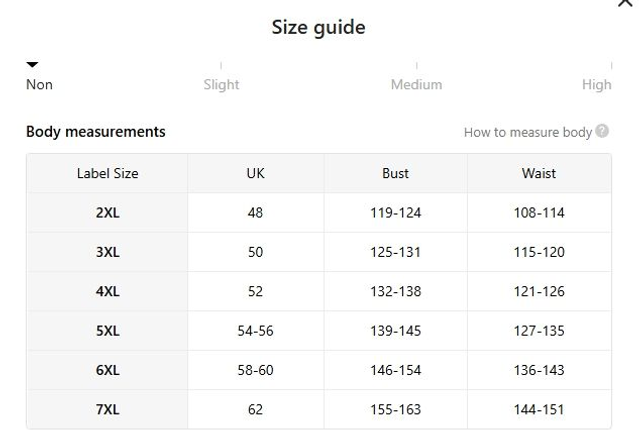640x430 pixels.
Task: Select the Slight stretch level label
Action: 221,85
